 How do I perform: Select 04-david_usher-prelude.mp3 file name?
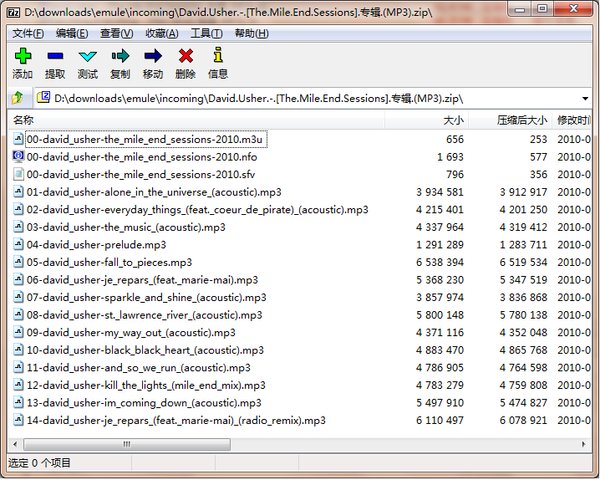point(96,245)
